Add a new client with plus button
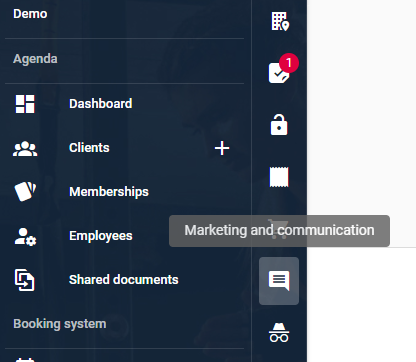This screenshot has height=362, width=416. coord(222,148)
